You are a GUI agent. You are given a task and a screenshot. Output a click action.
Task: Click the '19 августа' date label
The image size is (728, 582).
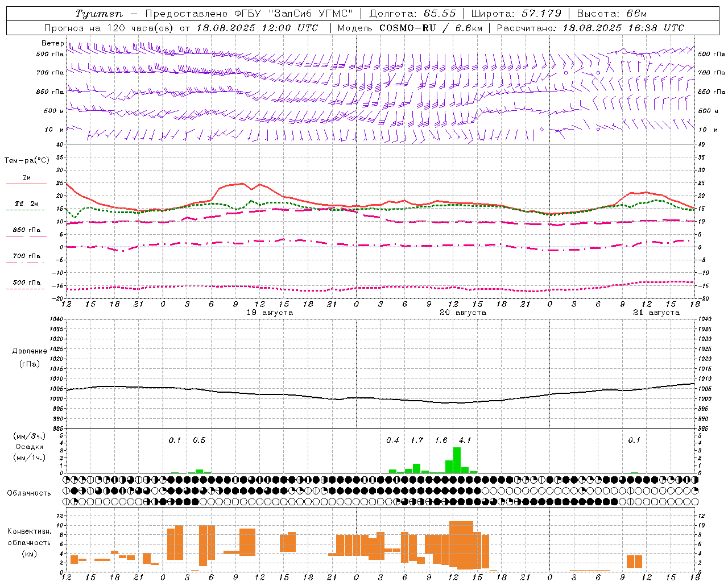tap(270, 313)
